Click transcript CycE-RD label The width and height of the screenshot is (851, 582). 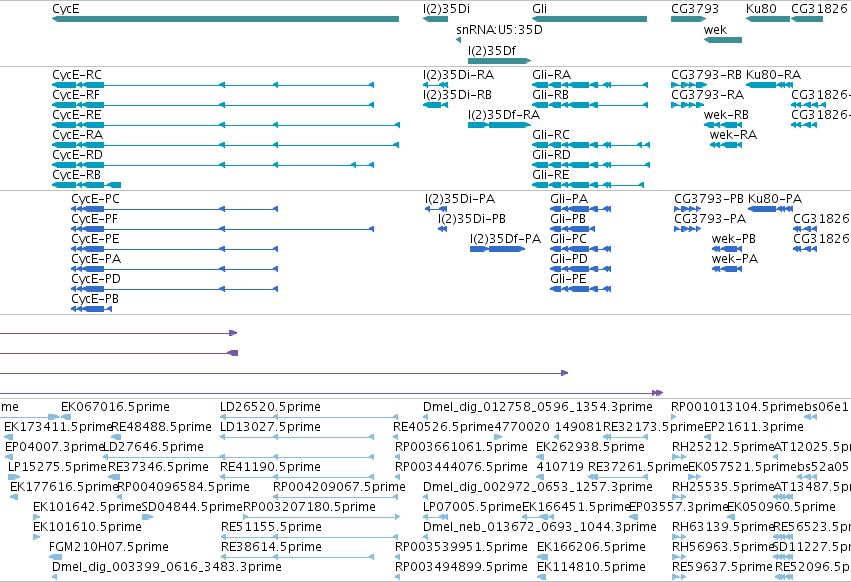77,155
